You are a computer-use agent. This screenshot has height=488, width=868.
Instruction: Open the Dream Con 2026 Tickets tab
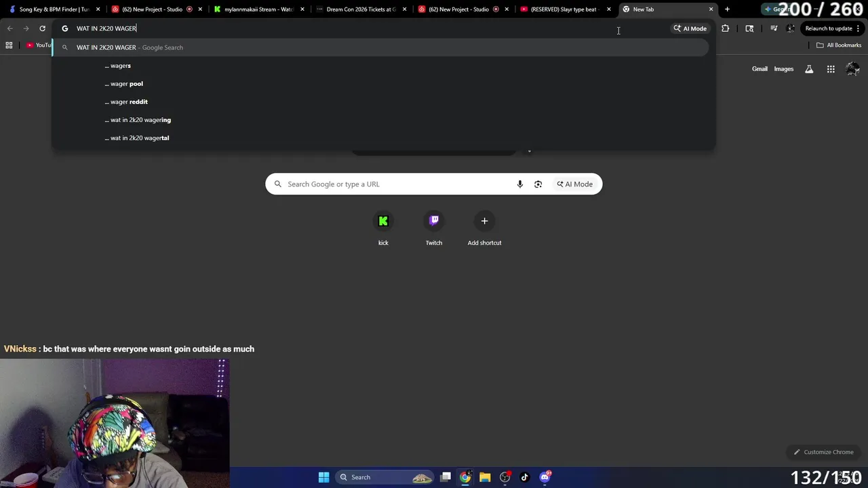(361, 9)
